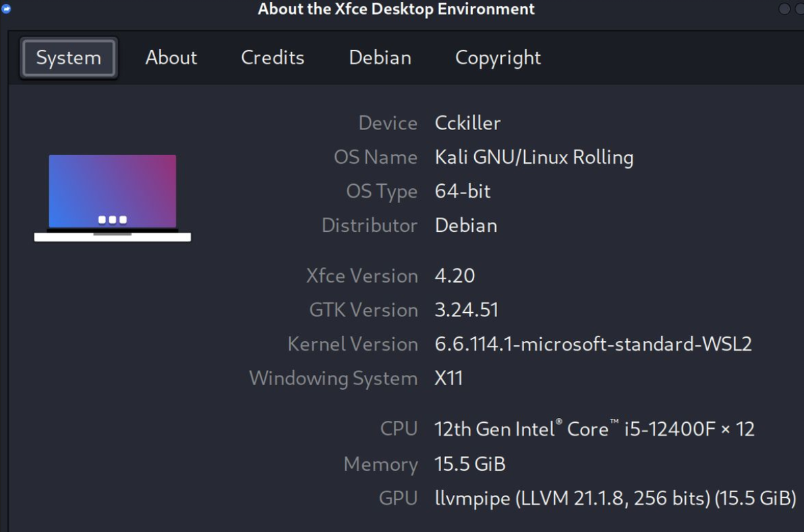Select the Debian tab
The width and height of the screenshot is (804, 532).
coord(380,57)
